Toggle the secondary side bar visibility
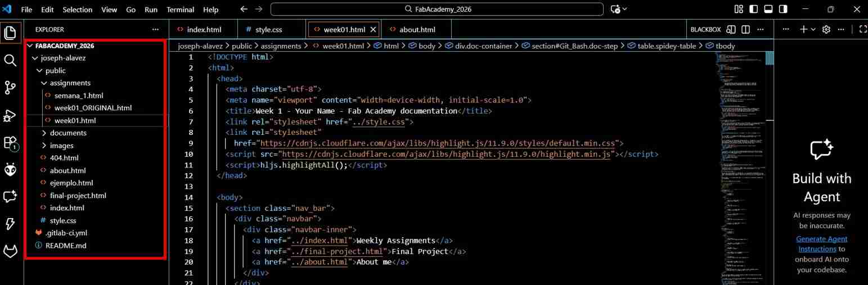The height and width of the screenshot is (285, 868). (x=782, y=10)
